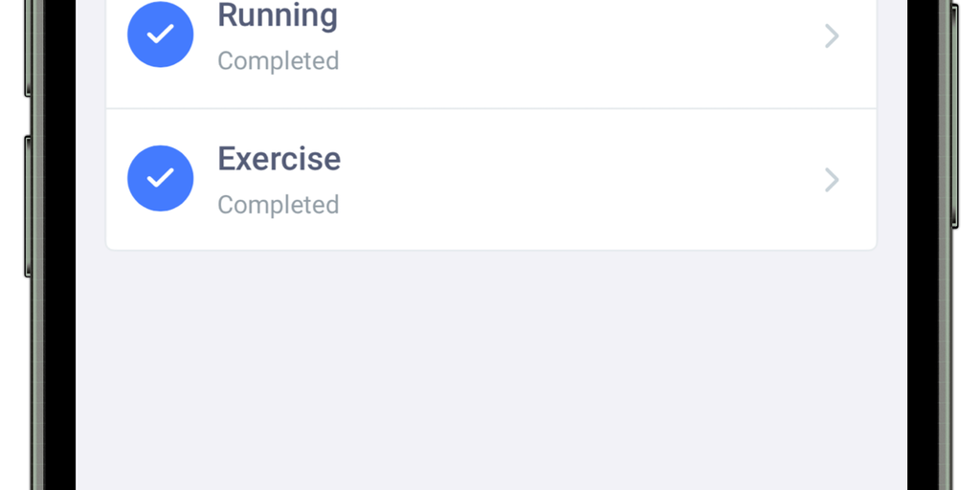Image resolution: width=980 pixels, height=490 pixels.
Task: Click the white tick inside Running's blue circle
Action: 161,34
